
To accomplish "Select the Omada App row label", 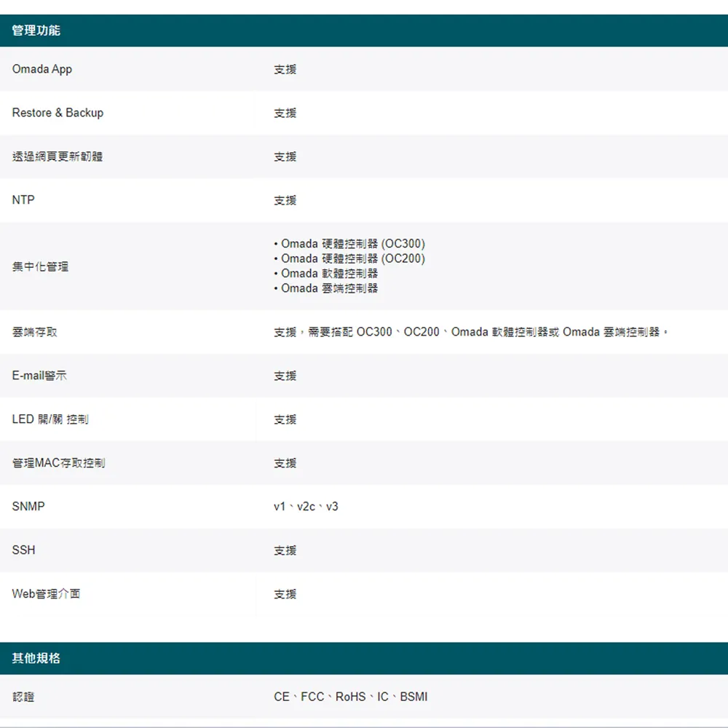I will (41, 69).
